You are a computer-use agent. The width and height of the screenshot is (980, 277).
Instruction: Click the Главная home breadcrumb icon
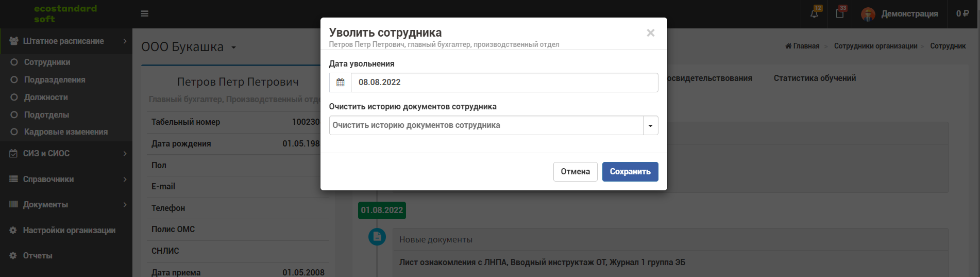(x=788, y=46)
